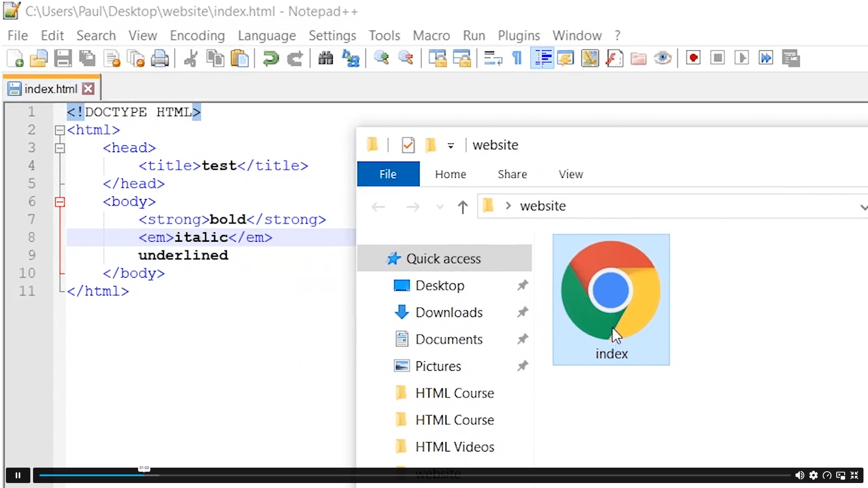Click the Zoom In magnifier icon

tap(381, 58)
